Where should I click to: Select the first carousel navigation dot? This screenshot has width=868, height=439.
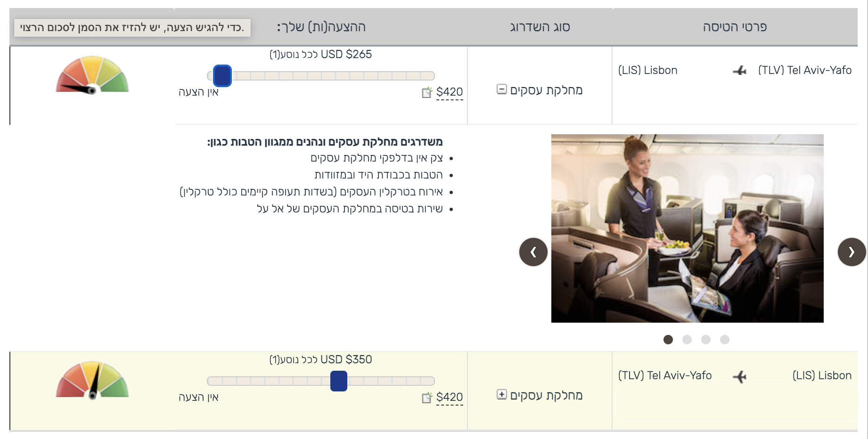pos(668,339)
